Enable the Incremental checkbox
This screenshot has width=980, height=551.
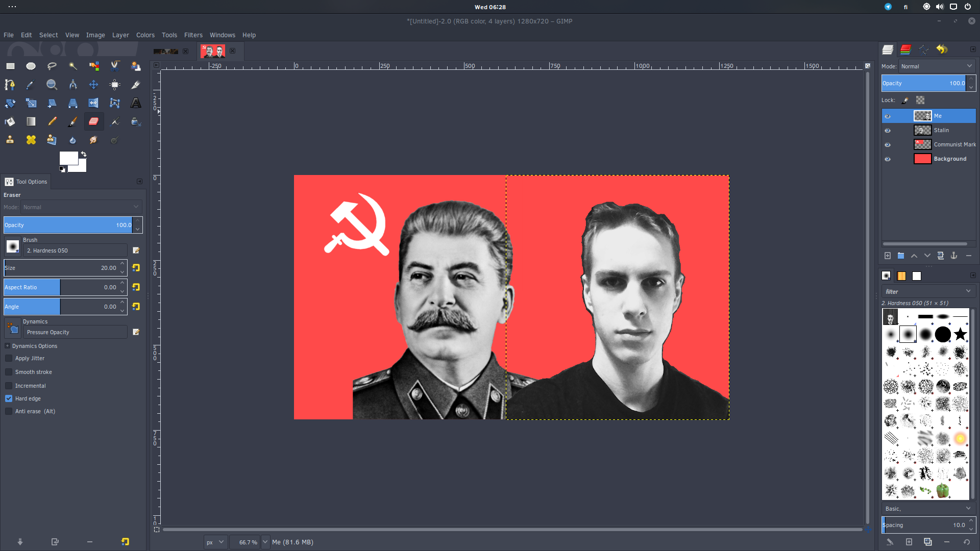click(x=9, y=386)
